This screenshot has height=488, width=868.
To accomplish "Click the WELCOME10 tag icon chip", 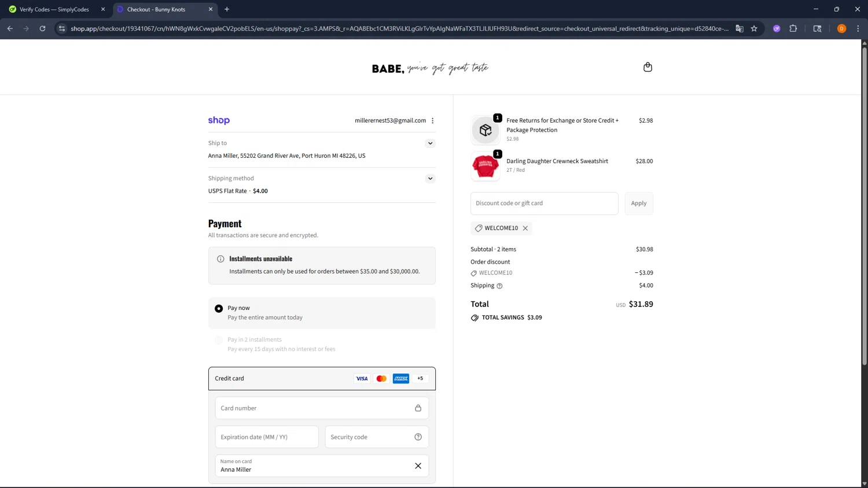I will (x=479, y=228).
